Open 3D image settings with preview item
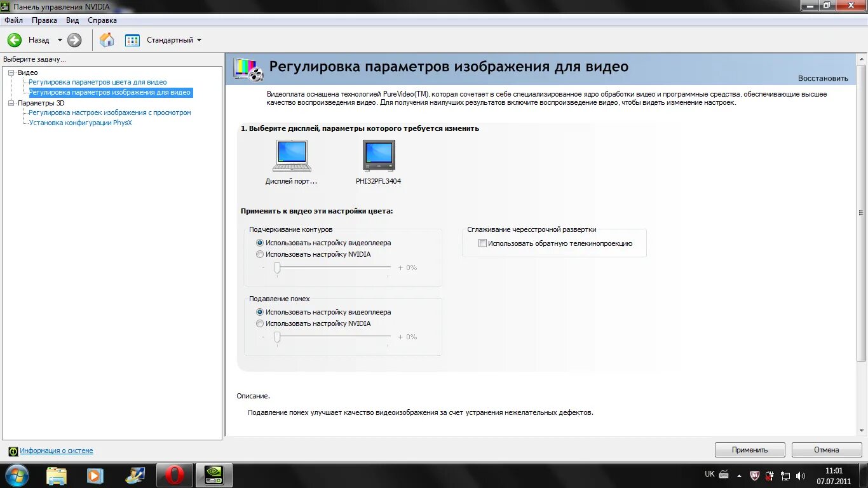The height and width of the screenshot is (488, 868). coord(110,112)
